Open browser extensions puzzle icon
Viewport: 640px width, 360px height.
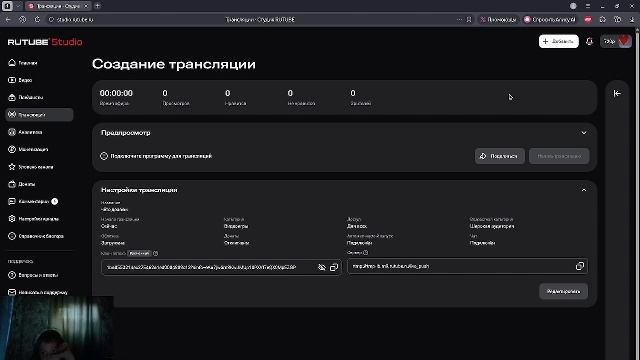[602, 19]
